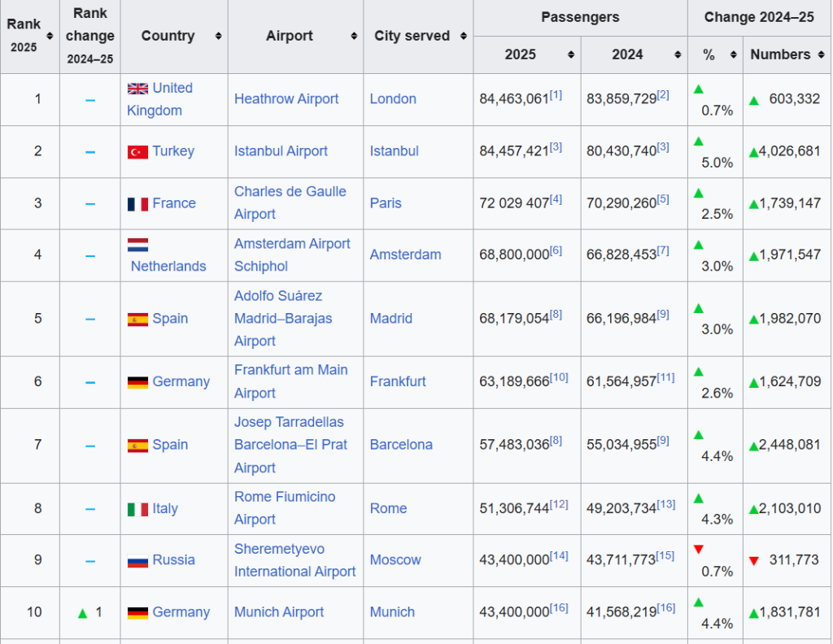
Task: Open the Barcelona city link
Action: click(401, 445)
